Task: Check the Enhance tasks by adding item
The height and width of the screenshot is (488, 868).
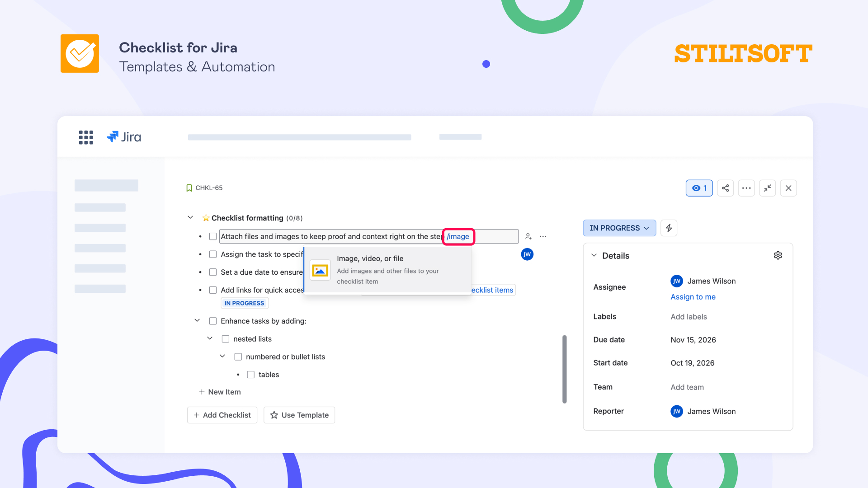Action: point(213,321)
